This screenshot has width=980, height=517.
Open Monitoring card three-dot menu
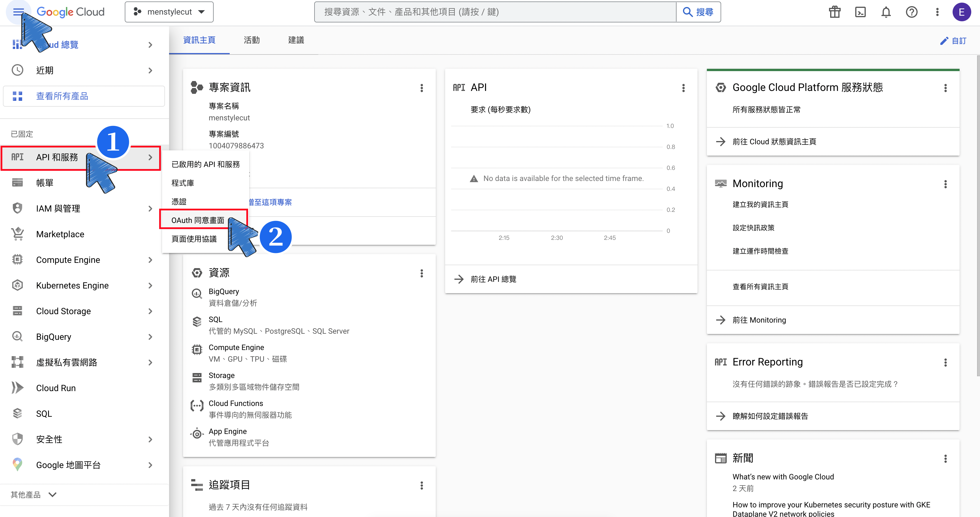pos(945,184)
